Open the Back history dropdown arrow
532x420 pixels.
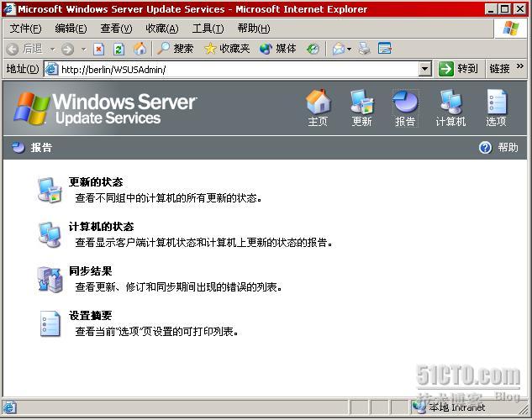click(52, 50)
